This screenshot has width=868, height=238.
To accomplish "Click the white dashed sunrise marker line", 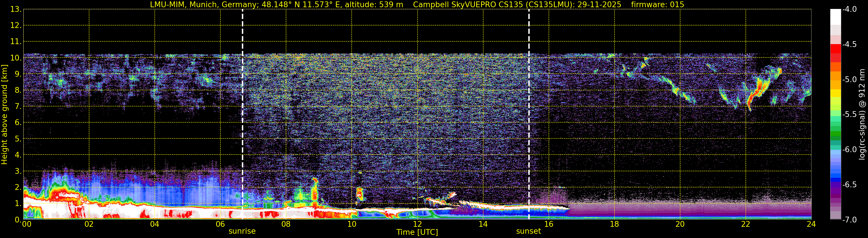I will (243, 115).
